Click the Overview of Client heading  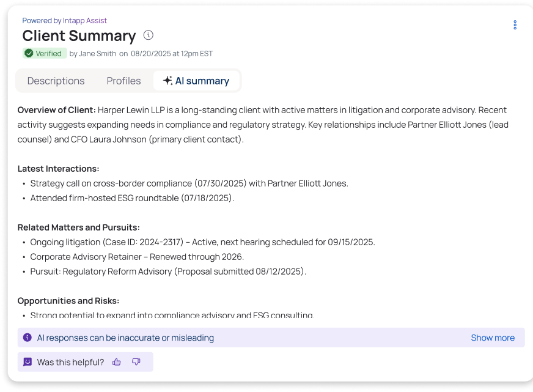57,110
